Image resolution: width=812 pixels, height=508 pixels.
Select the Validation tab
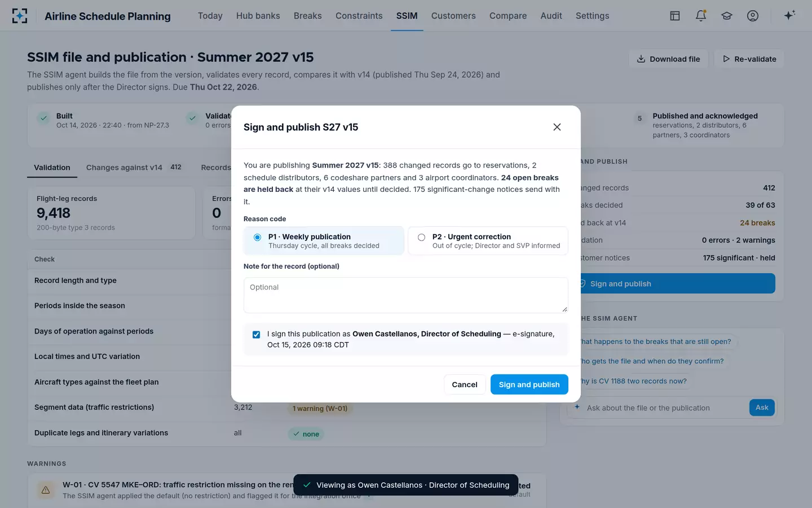pyautogui.click(x=52, y=168)
